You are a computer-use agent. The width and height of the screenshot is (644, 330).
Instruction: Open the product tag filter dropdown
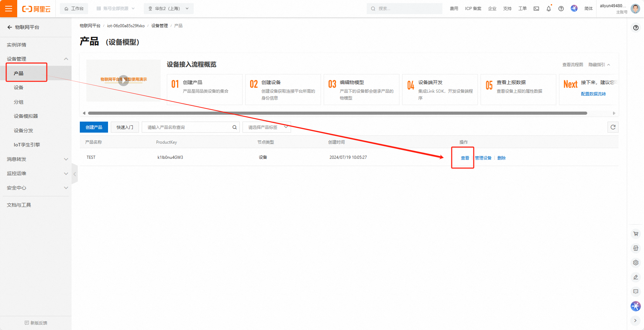click(267, 127)
